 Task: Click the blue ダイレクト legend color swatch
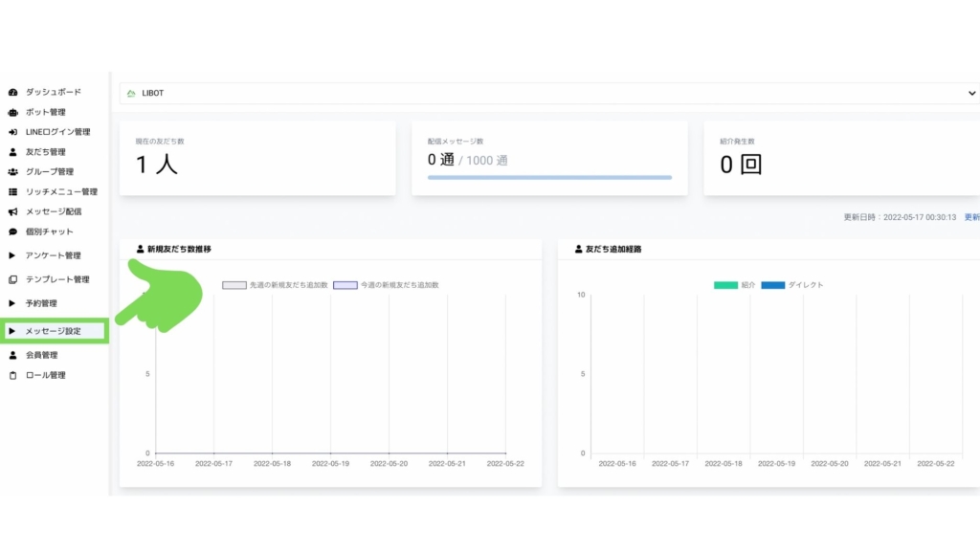(x=772, y=285)
